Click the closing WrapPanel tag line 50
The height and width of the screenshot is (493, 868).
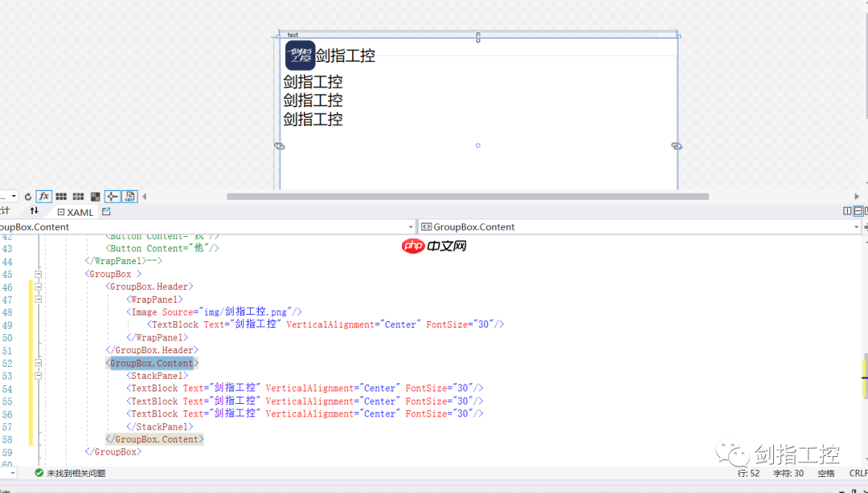(x=158, y=337)
